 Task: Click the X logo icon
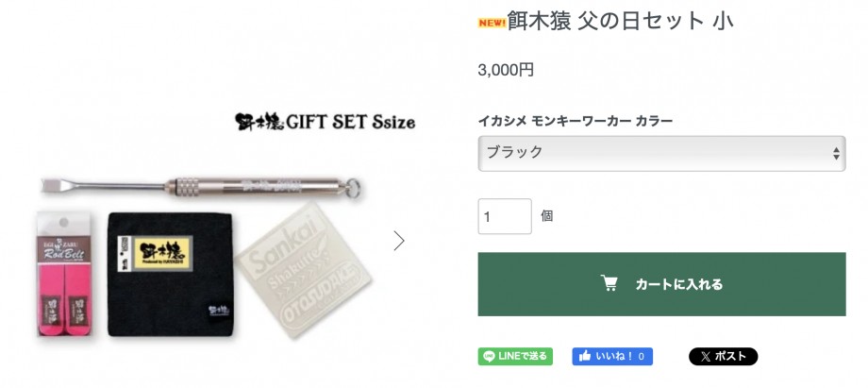(x=706, y=357)
